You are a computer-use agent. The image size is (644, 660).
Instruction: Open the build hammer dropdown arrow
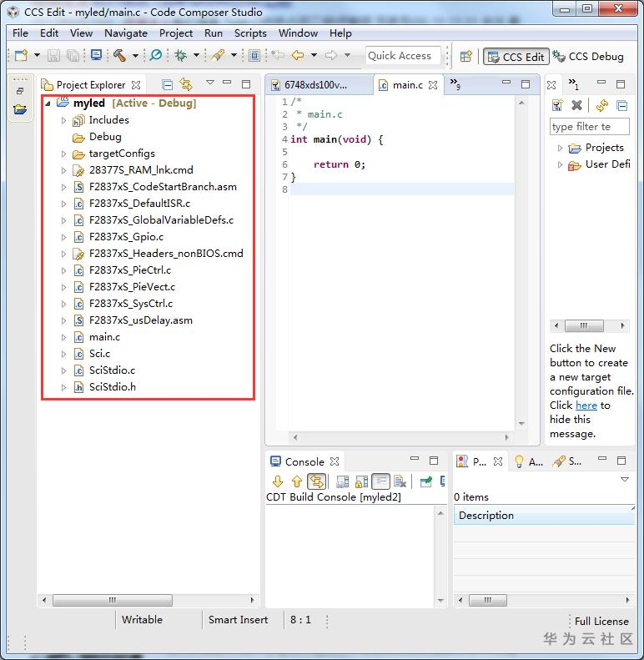pyautogui.click(x=135, y=55)
